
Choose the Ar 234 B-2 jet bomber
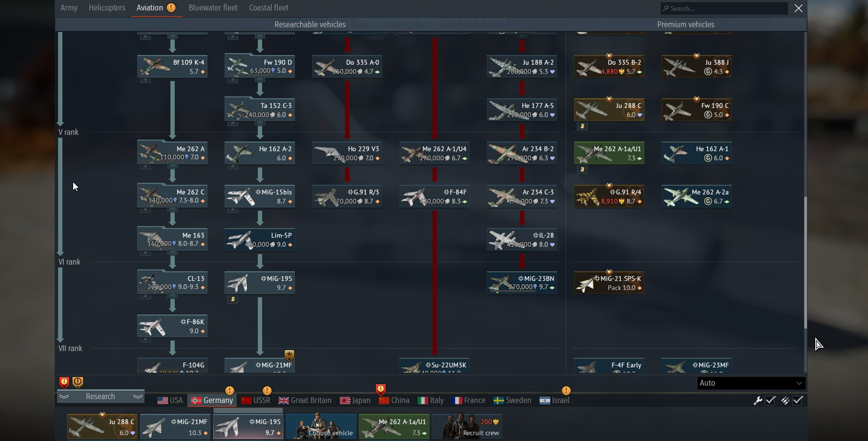tap(522, 153)
